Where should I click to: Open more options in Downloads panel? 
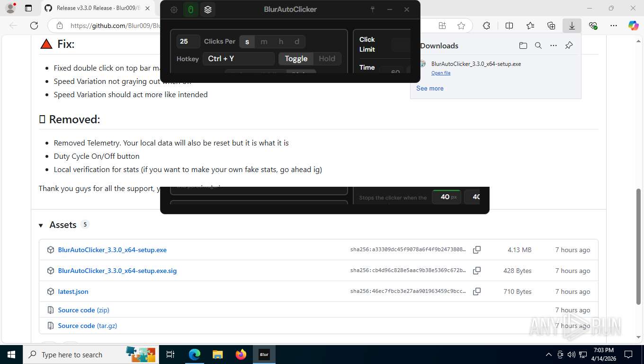[554, 45]
